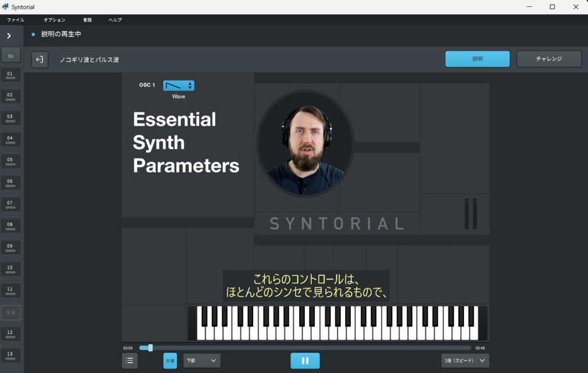The height and width of the screenshot is (373, 588).
Task: Click the instructor video thumbnail
Action: point(305,143)
